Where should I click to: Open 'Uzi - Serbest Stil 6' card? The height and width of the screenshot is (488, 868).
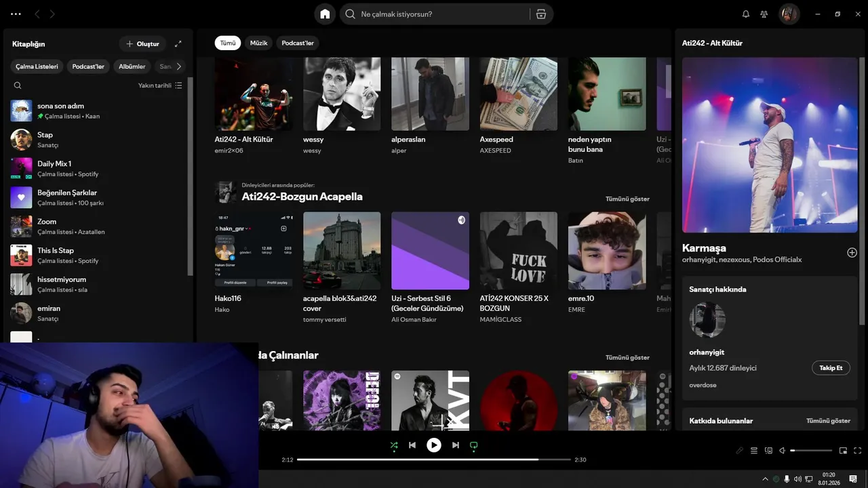(430, 268)
